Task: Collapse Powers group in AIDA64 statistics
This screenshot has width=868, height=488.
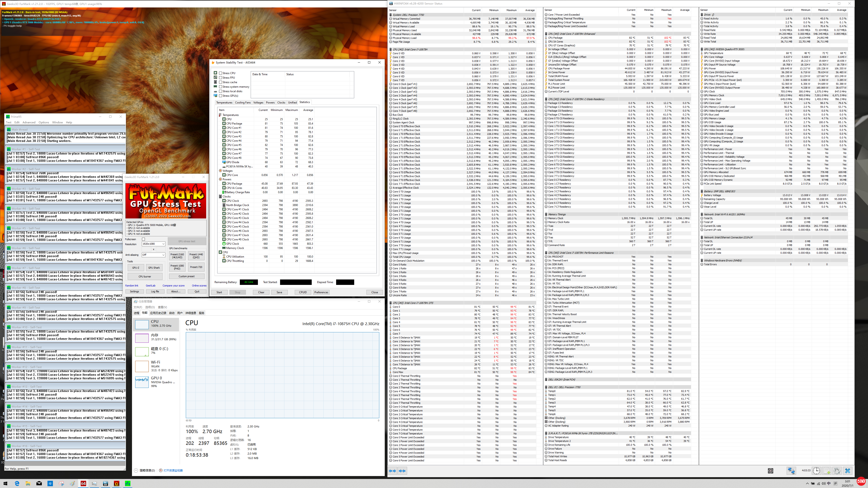Action: click(x=220, y=179)
